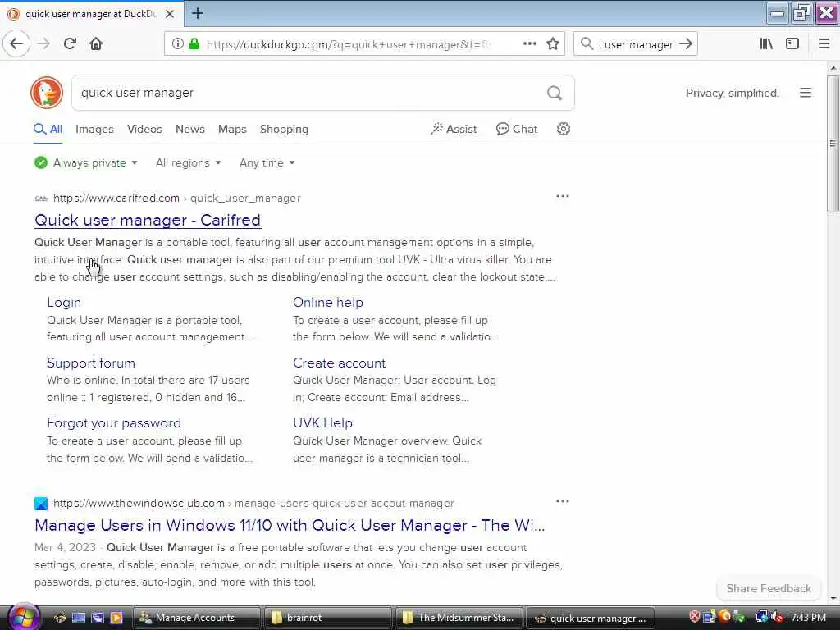840x630 pixels.
Task: Switch to the Shopping tab
Action: click(x=284, y=129)
